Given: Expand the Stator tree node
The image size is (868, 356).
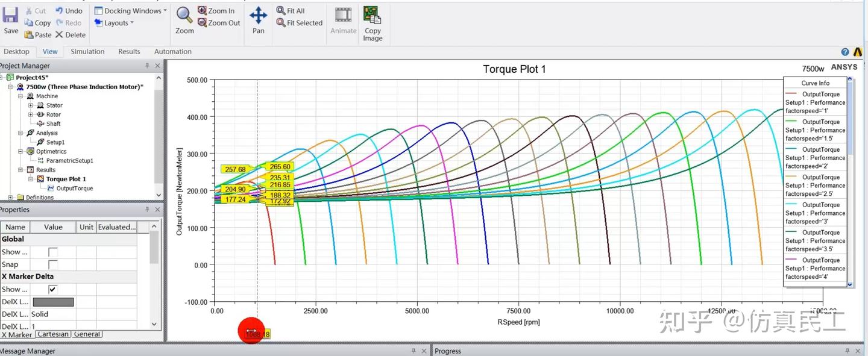Looking at the screenshot, I should pos(30,105).
